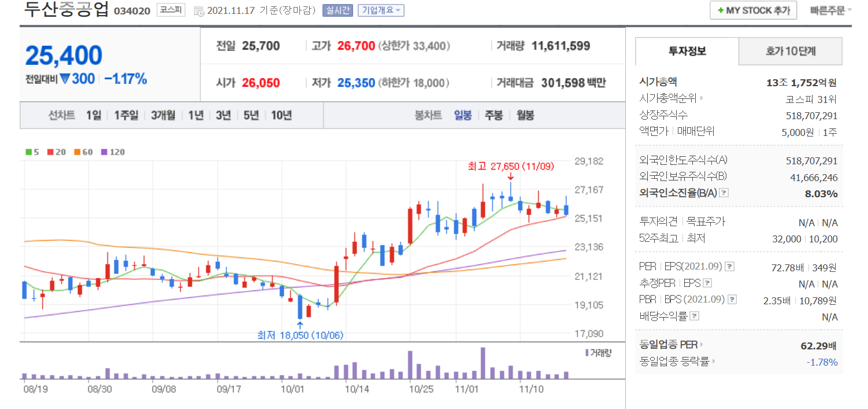Click the 최저 18,050 (10/06) chart marker

tap(301, 335)
